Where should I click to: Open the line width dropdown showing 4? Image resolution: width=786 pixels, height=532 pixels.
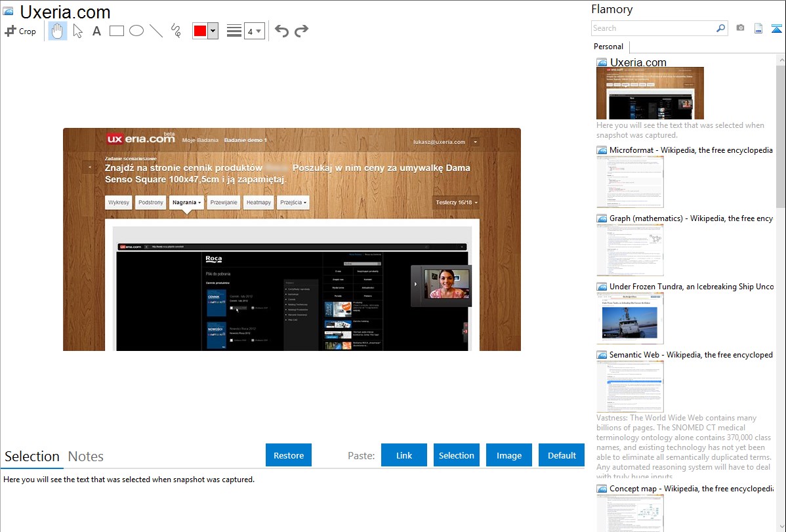pyautogui.click(x=254, y=31)
